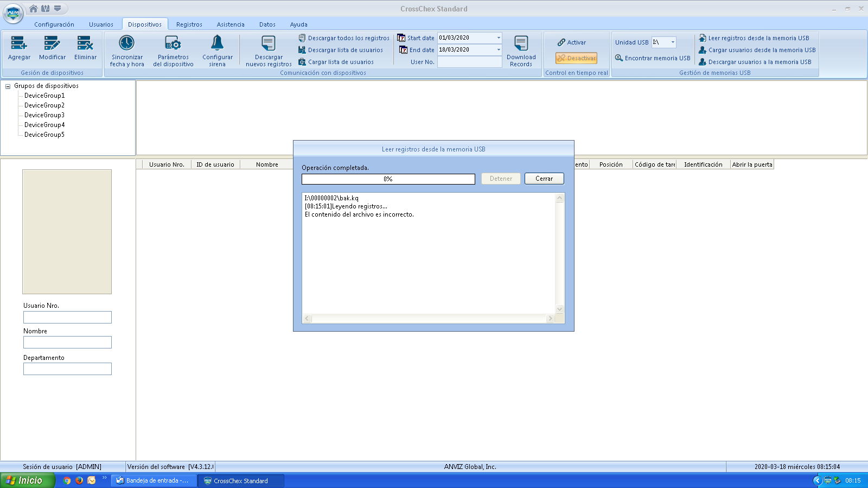Click the CrossChex Standard taskbar button
The image size is (868, 488).
pos(241,480)
